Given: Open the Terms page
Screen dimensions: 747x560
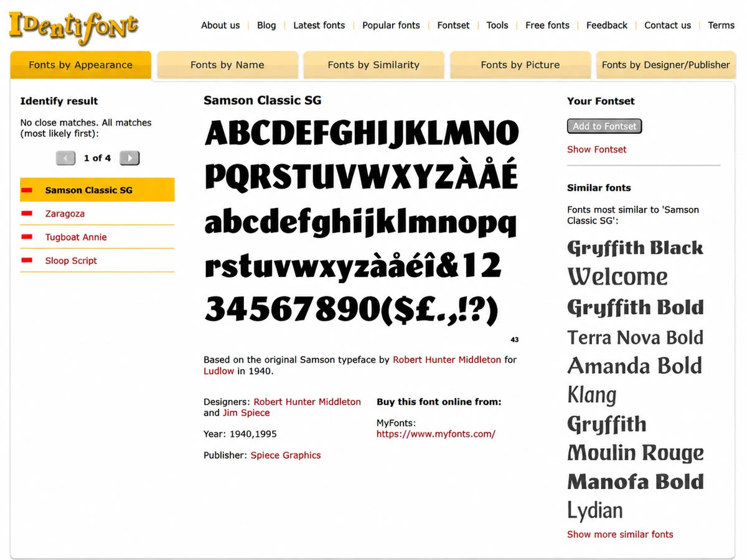Looking at the screenshot, I should [721, 26].
